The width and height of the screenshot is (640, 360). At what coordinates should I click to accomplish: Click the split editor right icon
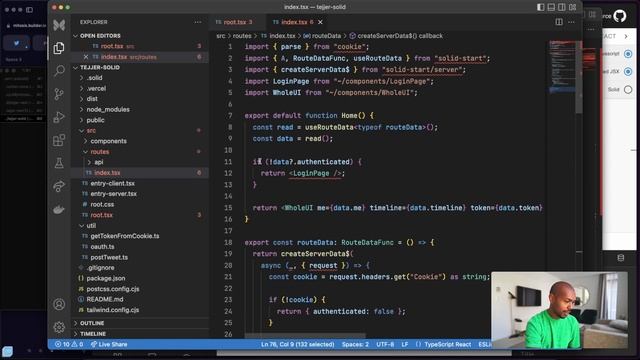(559, 22)
